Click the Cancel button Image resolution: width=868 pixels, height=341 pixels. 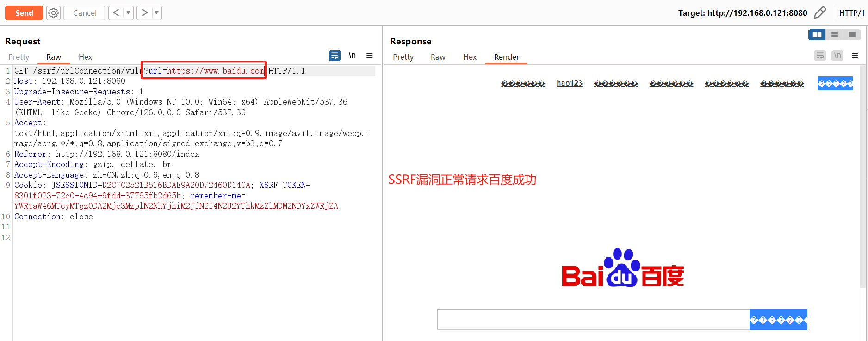pyautogui.click(x=85, y=13)
